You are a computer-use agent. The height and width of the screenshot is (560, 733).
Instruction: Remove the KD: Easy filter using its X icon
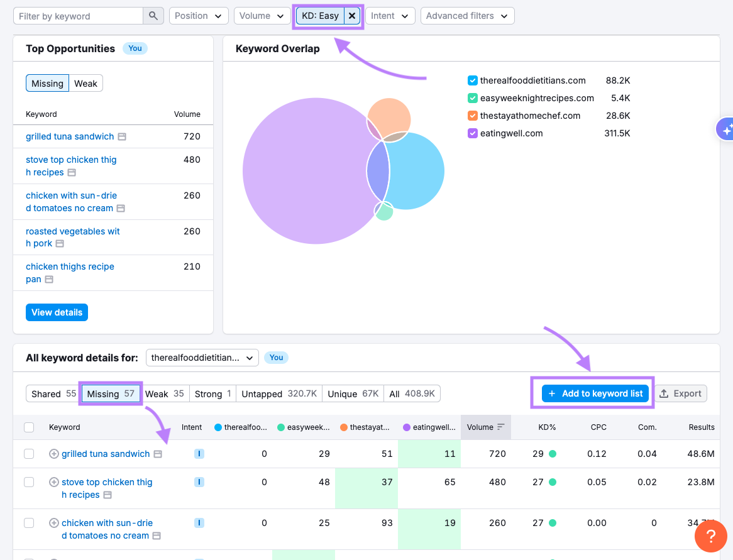pos(351,15)
